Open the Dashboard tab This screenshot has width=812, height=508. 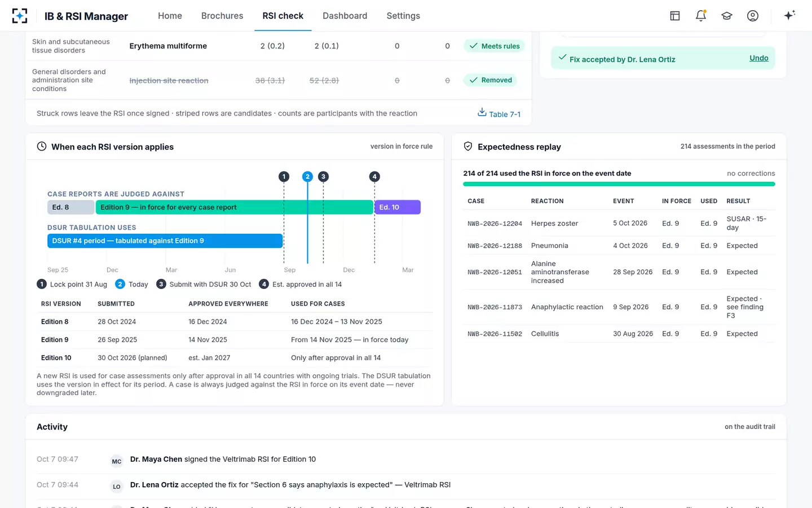(x=345, y=16)
